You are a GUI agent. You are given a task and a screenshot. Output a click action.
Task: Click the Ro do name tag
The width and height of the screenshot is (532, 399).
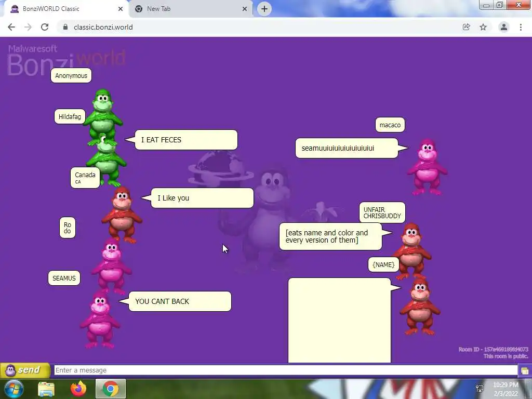coord(67,228)
